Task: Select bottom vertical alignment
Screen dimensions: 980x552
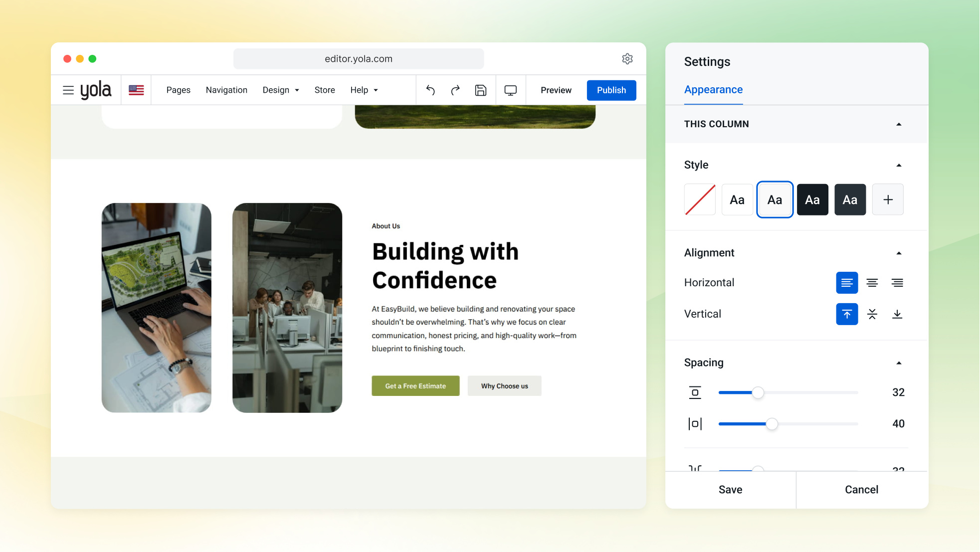Action: 897,314
